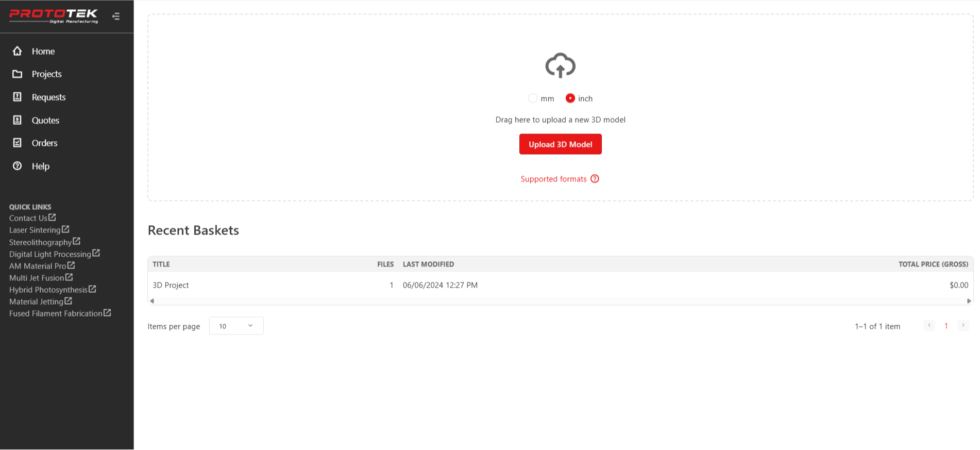Open the Multi Jet Fusion link

pyautogui.click(x=37, y=278)
